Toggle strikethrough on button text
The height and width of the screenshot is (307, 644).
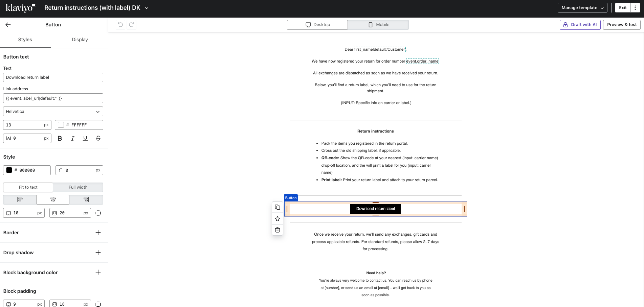tap(98, 138)
